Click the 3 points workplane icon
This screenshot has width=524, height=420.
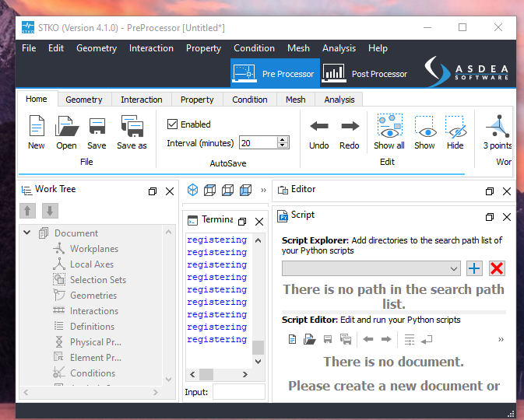tap(498, 126)
